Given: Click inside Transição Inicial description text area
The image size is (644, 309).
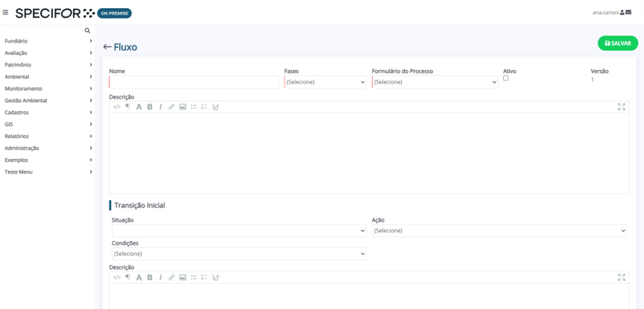Looking at the screenshot, I should coord(369,296).
